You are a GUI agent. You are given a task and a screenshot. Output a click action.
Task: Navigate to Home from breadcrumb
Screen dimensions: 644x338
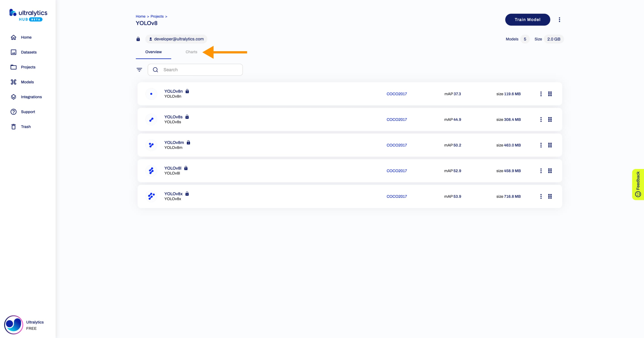[x=141, y=16]
